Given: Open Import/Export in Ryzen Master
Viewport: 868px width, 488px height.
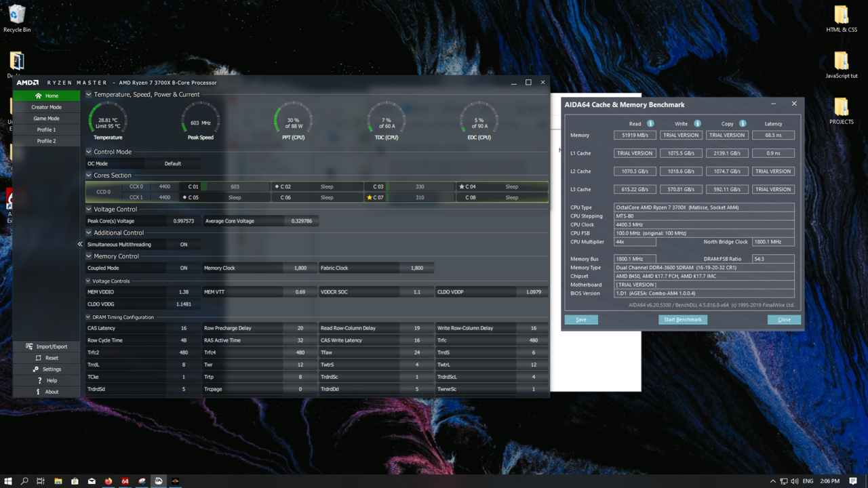Looking at the screenshot, I should pyautogui.click(x=46, y=346).
